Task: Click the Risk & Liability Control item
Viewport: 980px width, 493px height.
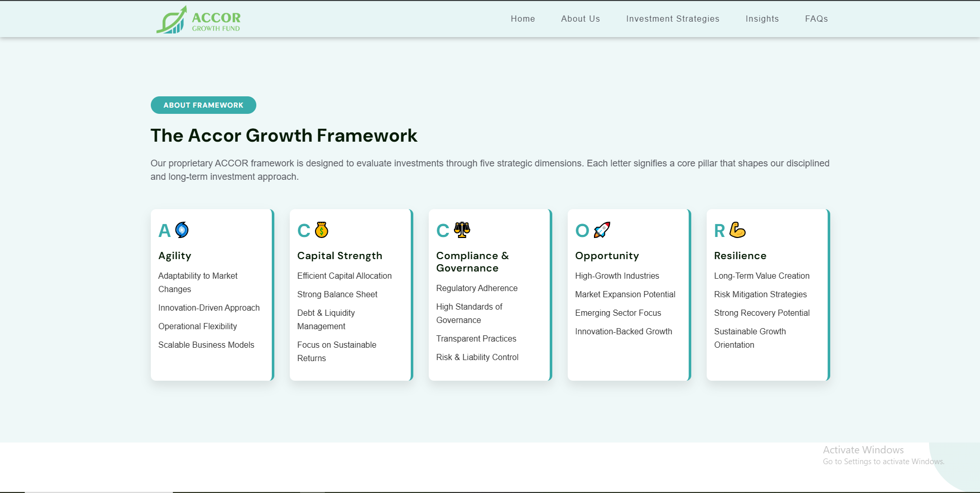Action: coord(477,357)
